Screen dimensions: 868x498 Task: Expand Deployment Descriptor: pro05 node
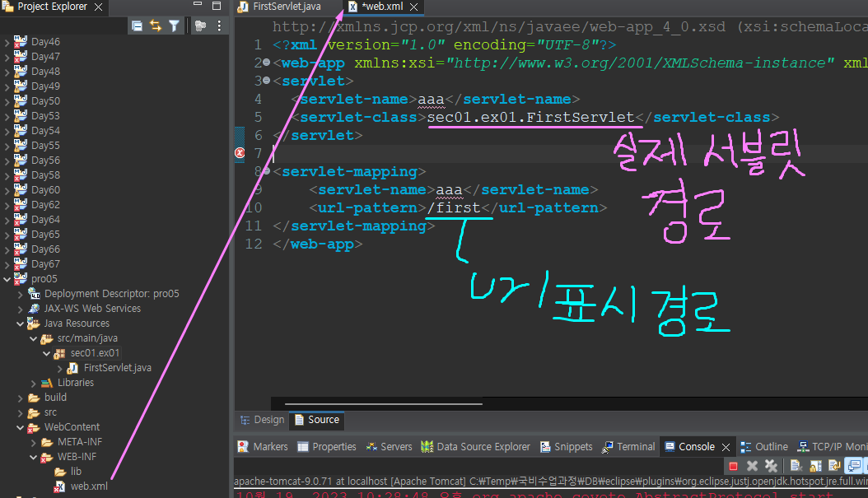click(x=20, y=294)
